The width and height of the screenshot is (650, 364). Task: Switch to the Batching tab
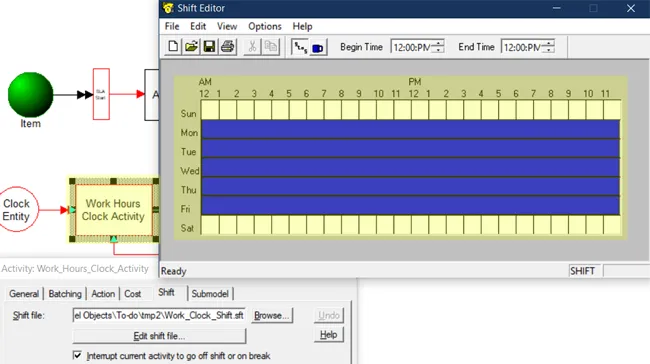pyautogui.click(x=65, y=294)
